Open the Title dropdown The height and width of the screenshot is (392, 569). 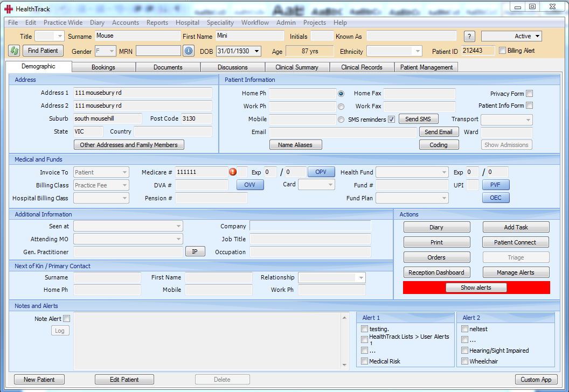(x=60, y=36)
